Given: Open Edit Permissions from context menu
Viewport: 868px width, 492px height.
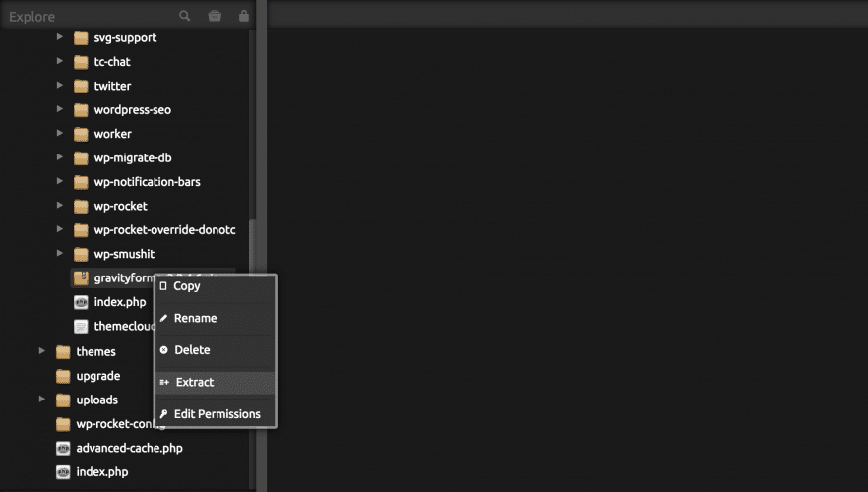Looking at the screenshot, I should 217,414.
